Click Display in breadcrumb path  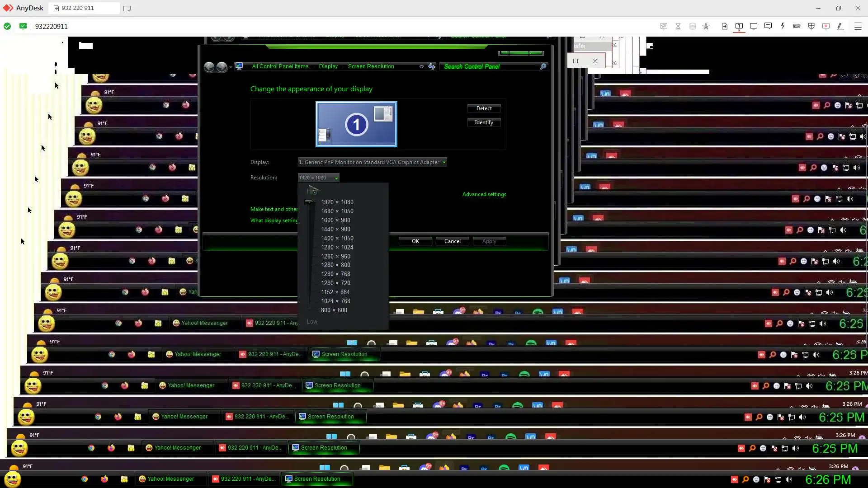[x=328, y=66]
